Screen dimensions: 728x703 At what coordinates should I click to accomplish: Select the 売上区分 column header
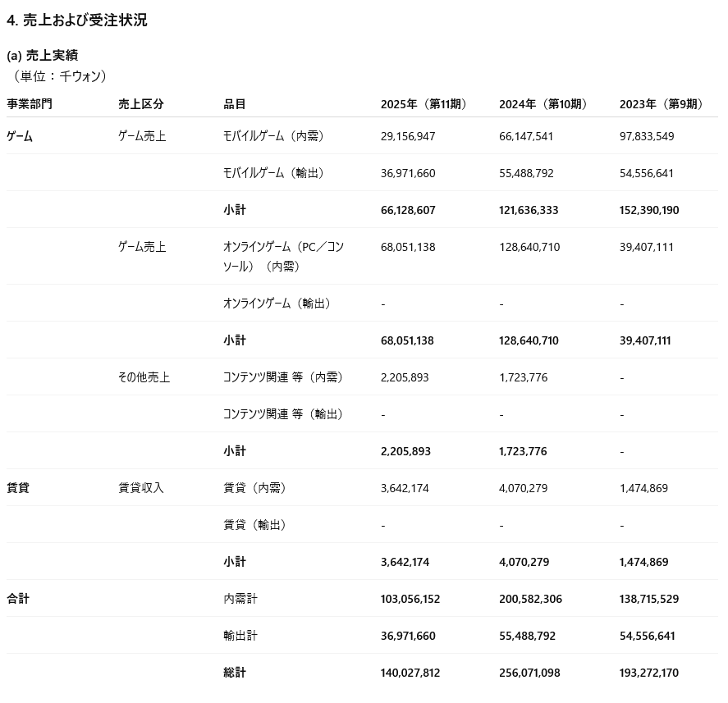[x=141, y=104]
